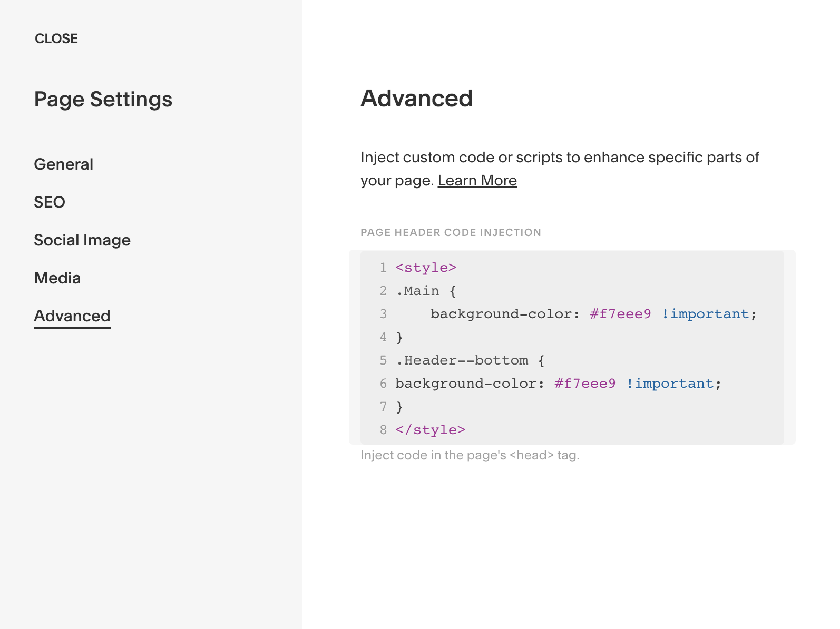Screen dimensions: 840x629
Task: Select the Advanced tab
Action: [72, 316]
